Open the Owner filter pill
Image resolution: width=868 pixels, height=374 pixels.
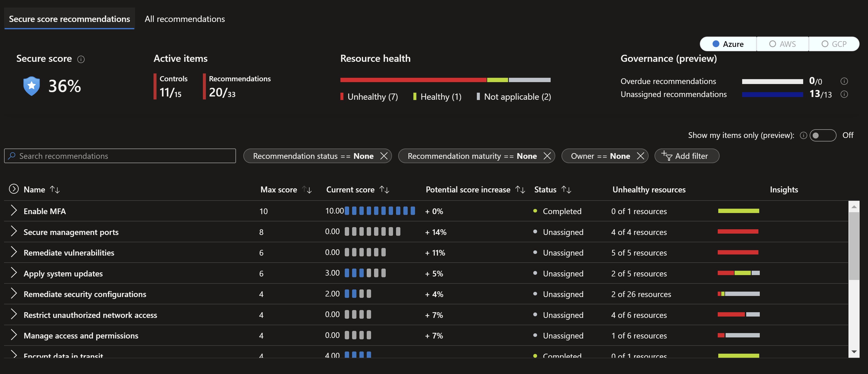click(x=601, y=156)
